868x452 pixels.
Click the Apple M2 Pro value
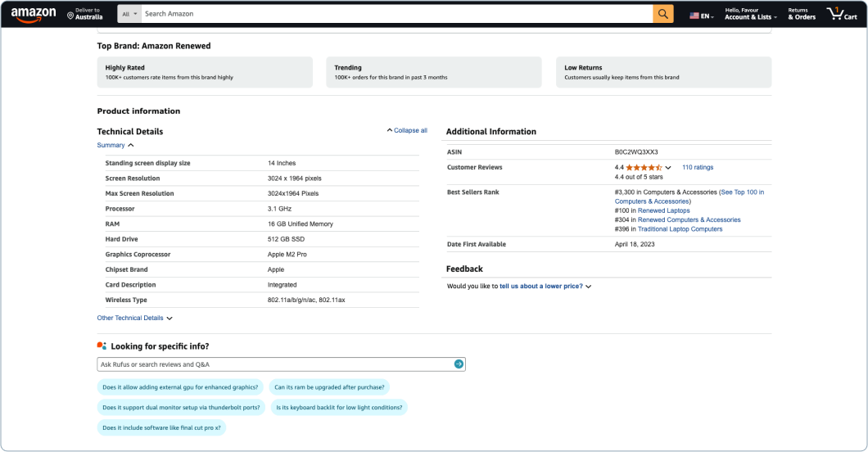pos(287,255)
